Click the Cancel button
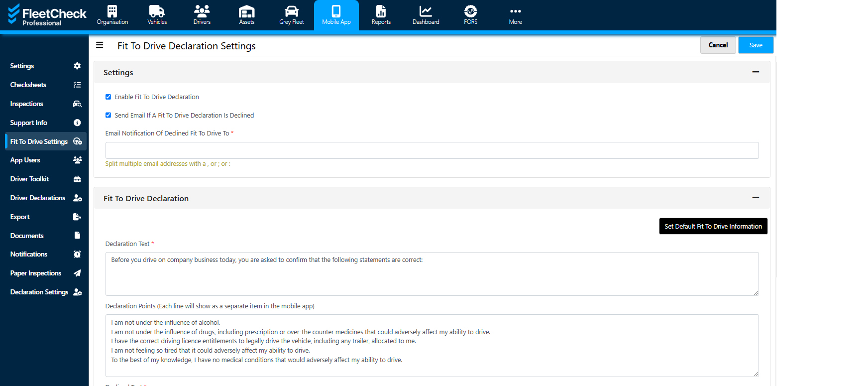This screenshot has width=868, height=386. 718,45
